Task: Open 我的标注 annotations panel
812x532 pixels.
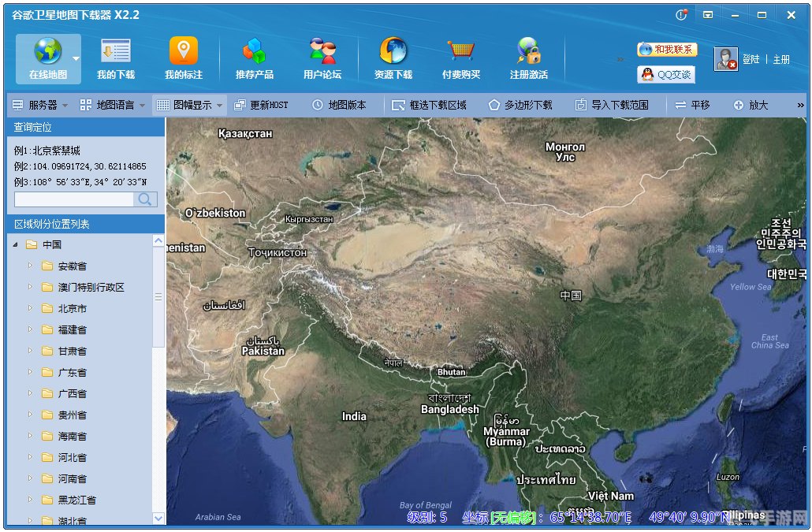Action: coord(183,59)
